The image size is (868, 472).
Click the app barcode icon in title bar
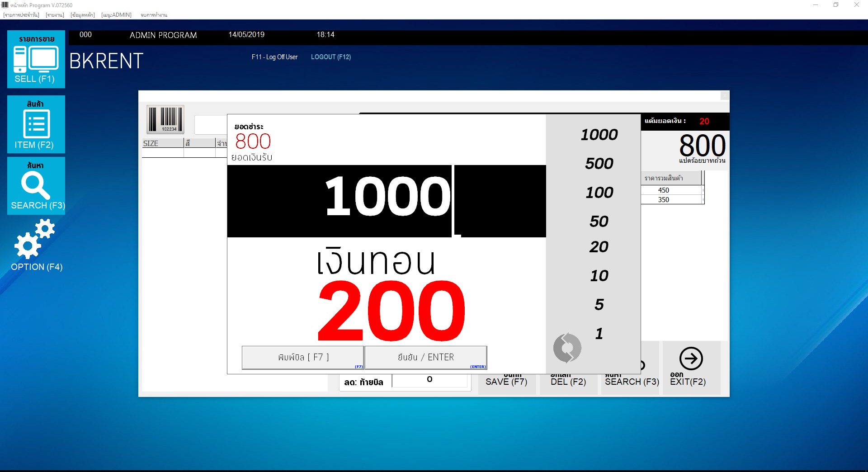pyautogui.click(x=5, y=5)
